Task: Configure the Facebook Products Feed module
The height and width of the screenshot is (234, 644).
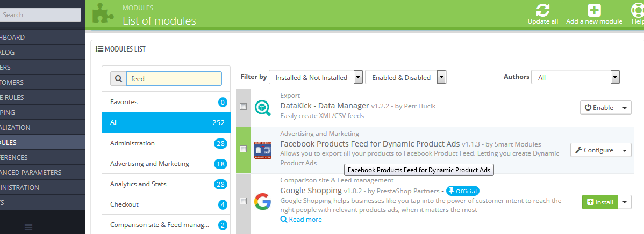Action: [595, 150]
